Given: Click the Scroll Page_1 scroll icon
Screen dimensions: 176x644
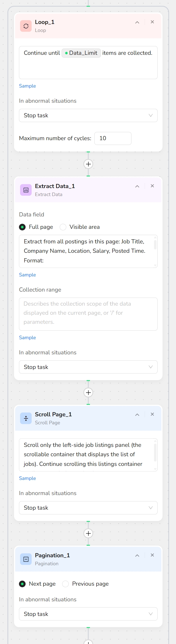Looking at the screenshot, I should 26,419.
